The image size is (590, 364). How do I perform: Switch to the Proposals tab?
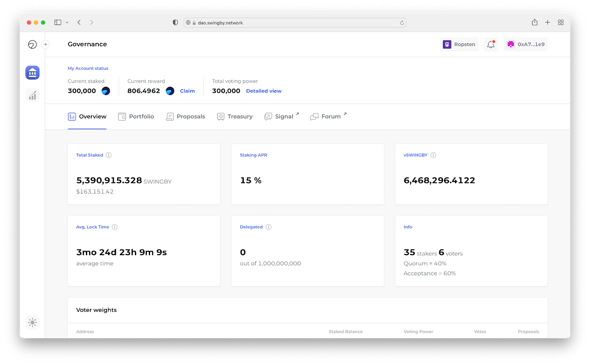click(186, 117)
